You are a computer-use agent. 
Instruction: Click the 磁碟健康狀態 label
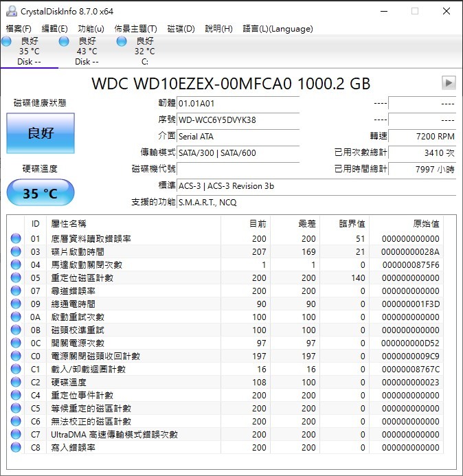tap(40, 103)
